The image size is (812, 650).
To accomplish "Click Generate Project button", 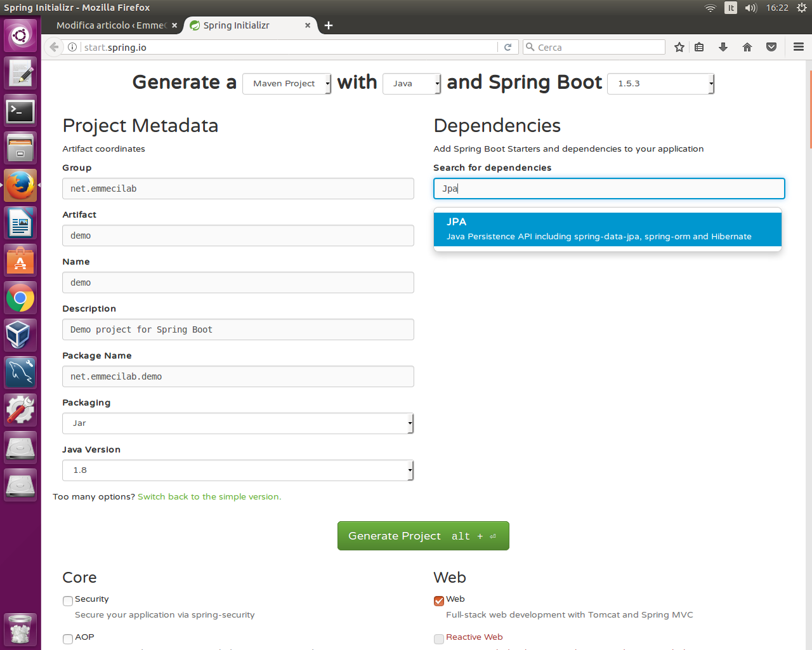I will [423, 536].
